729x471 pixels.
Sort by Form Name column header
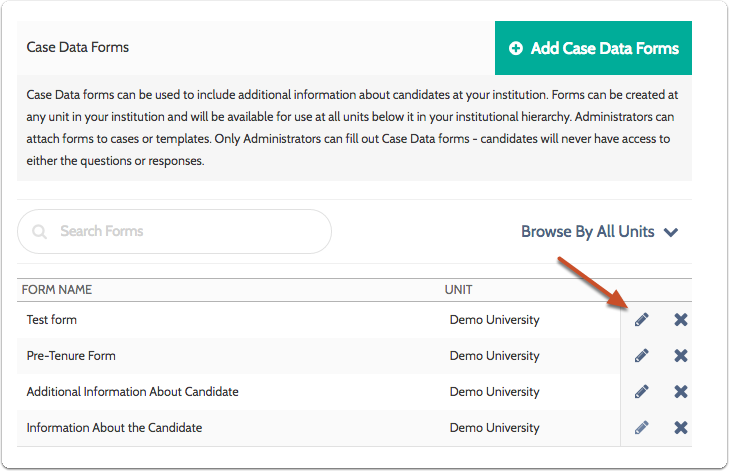(57, 290)
